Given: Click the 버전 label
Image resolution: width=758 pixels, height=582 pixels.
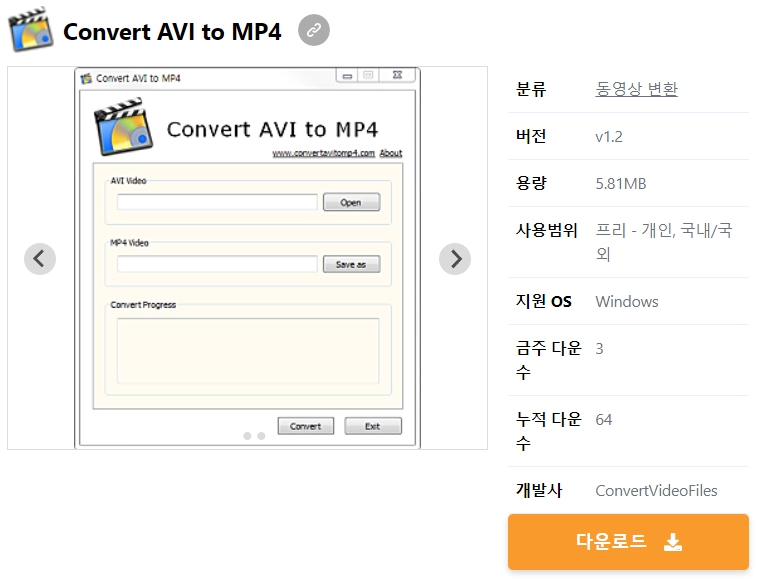Looking at the screenshot, I should tap(531, 136).
